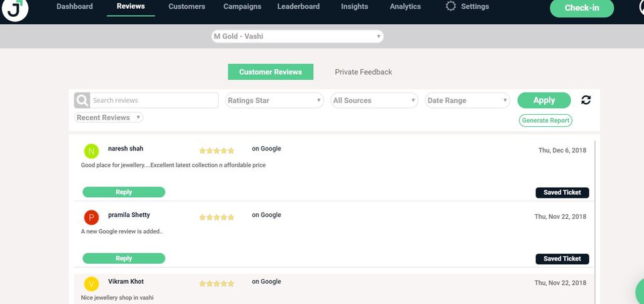Click the refresh reviews icon
Image resolution: width=644 pixels, height=304 pixels.
coord(586,100)
